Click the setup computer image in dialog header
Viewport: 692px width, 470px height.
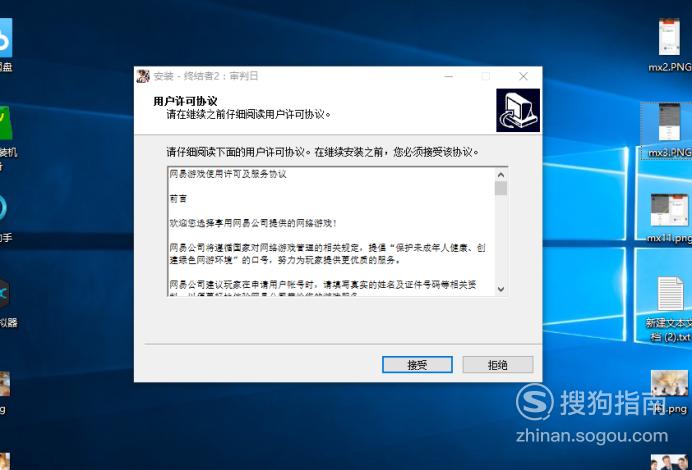point(518,110)
